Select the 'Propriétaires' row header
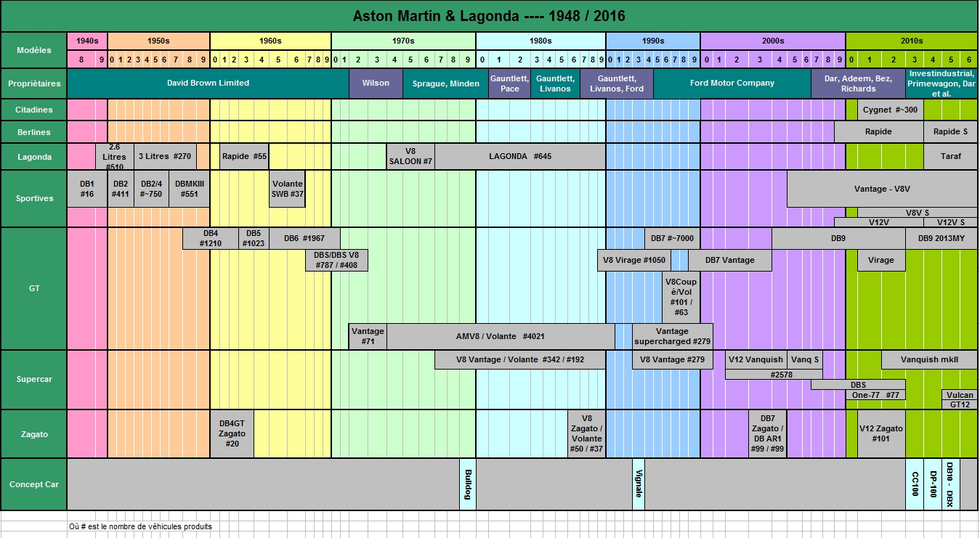The width and height of the screenshot is (980, 538). (x=34, y=83)
